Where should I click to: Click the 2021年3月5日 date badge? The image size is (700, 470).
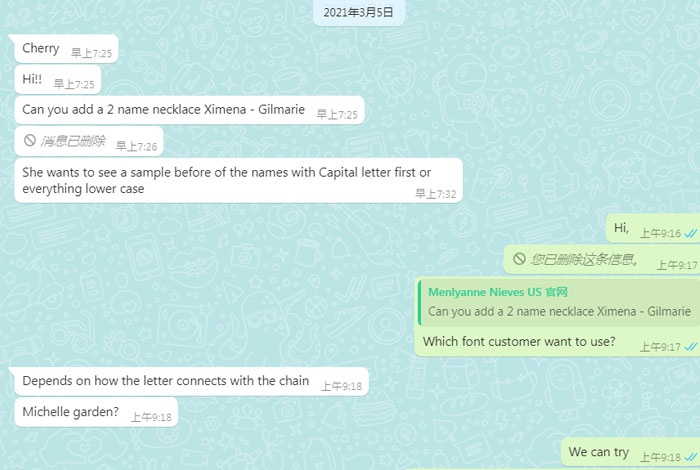click(x=358, y=12)
